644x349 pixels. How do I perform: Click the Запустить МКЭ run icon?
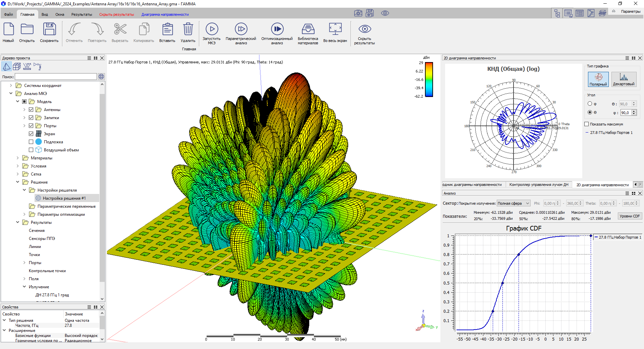coord(212,30)
